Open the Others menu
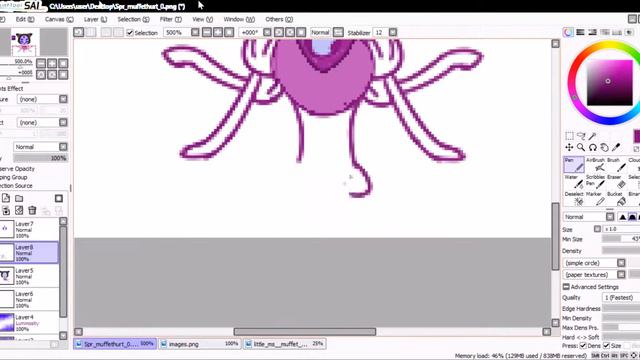This screenshot has height=360, width=640. [x=279, y=19]
